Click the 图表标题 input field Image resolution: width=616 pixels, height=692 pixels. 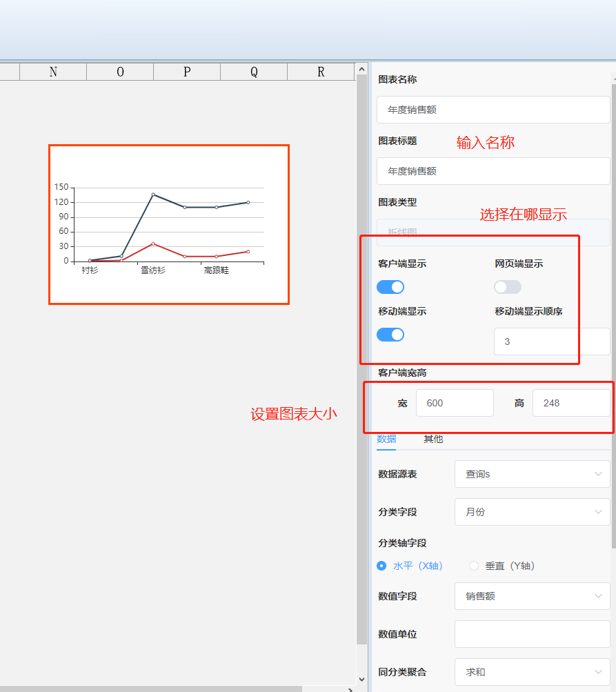point(493,171)
